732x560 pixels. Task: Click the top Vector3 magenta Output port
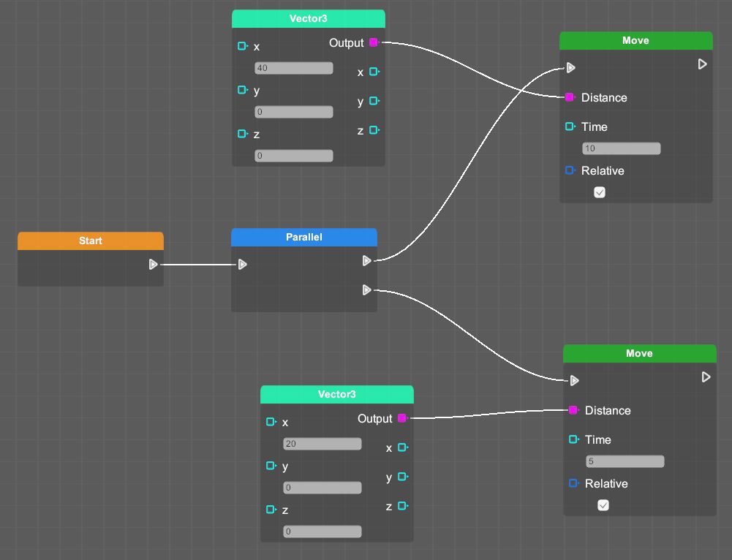tap(374, 42)
